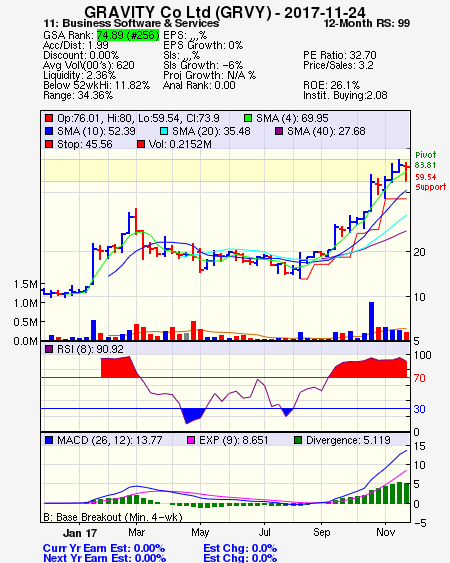Click the 1.5M volume axis label
The width and height of the screenshot is (450, 563).
(x=25, y=284)
